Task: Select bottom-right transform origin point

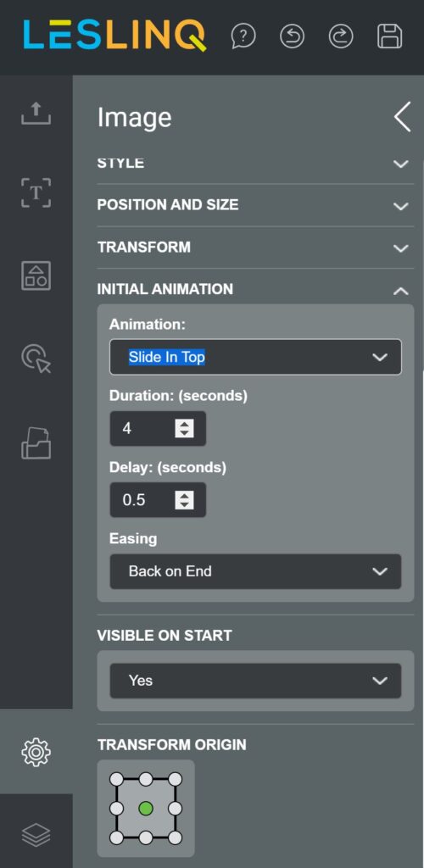Action: (175, 837)
